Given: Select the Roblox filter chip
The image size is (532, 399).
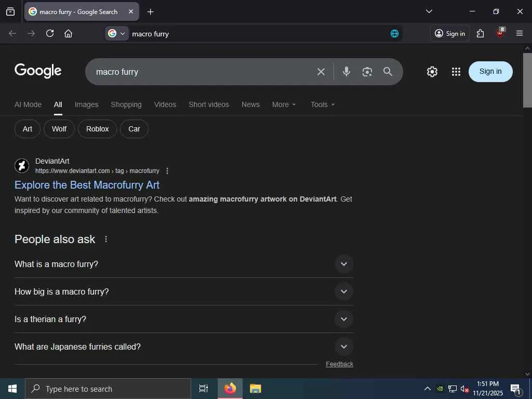Looking at the screenshot, I should 97,129.
